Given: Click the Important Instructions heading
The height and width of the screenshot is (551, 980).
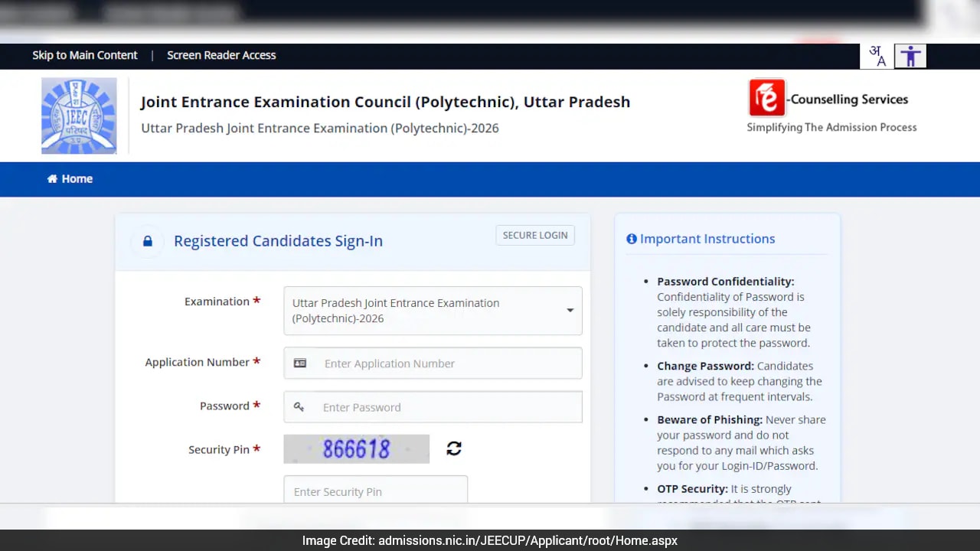Looking at the screenshot, I should pyautogui.click(x=707, y=239).
